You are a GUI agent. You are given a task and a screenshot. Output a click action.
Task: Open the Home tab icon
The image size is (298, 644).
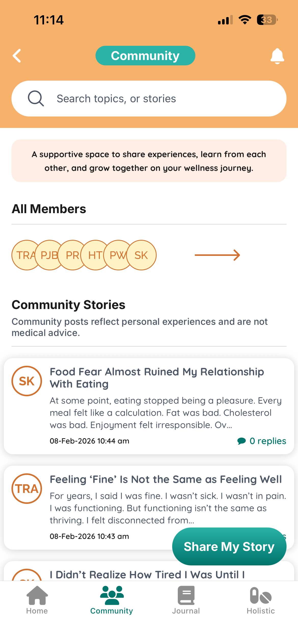pyautogui.click(x=37, y=595)
